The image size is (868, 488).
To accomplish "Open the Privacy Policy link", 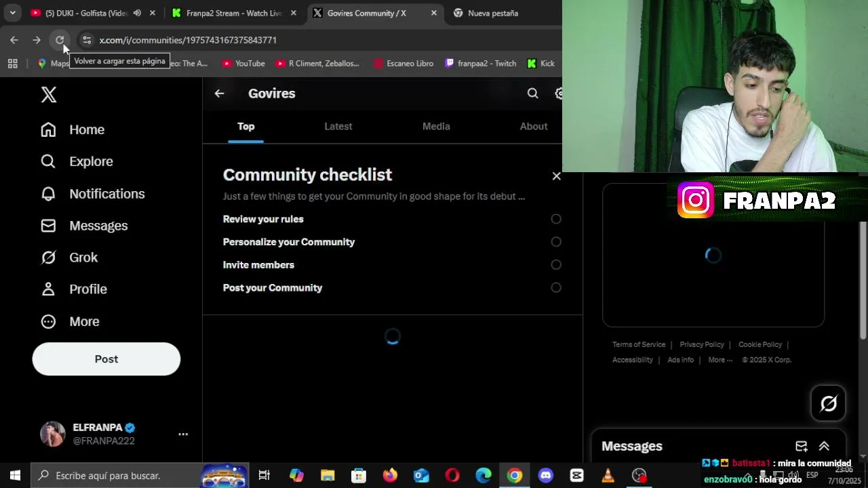I will 702,344.
